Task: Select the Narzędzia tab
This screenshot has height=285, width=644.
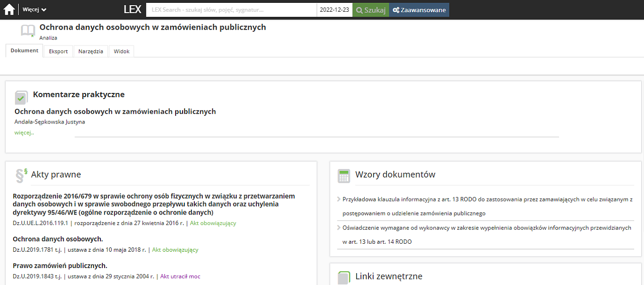Action: (91, 52)
